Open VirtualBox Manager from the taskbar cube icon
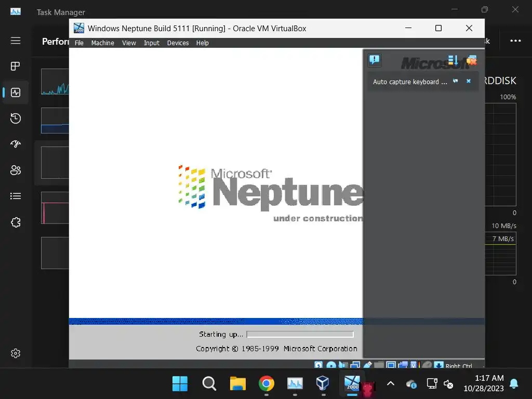The width and height of the screenshot is (532, 399). (323, 384)
